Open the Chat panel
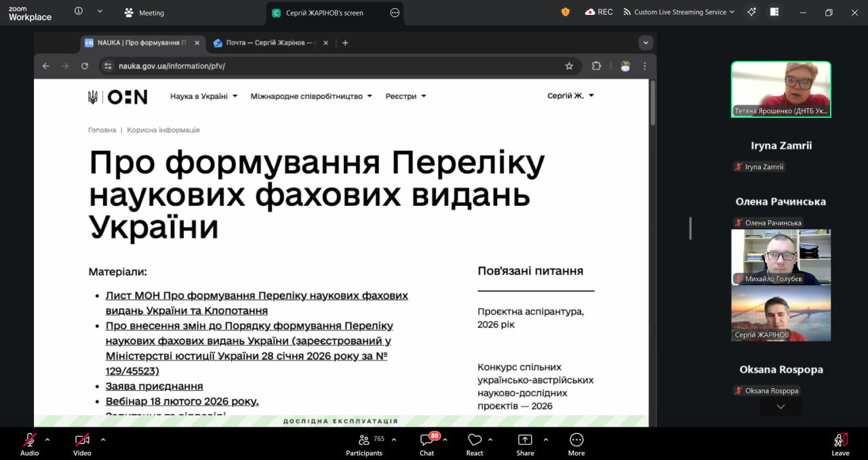868x460 pixels. click(x=427, y=440)
